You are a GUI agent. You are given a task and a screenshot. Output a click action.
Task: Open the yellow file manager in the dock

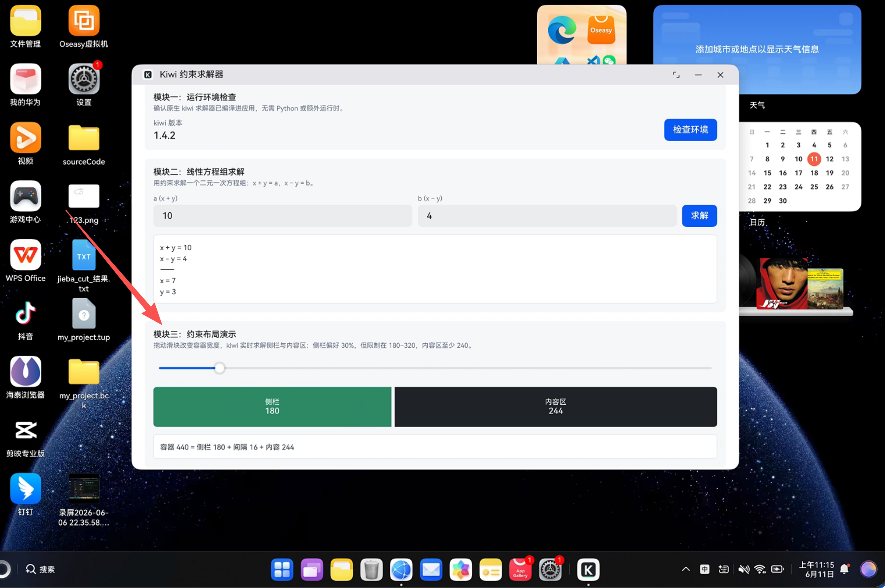point(342,570)
